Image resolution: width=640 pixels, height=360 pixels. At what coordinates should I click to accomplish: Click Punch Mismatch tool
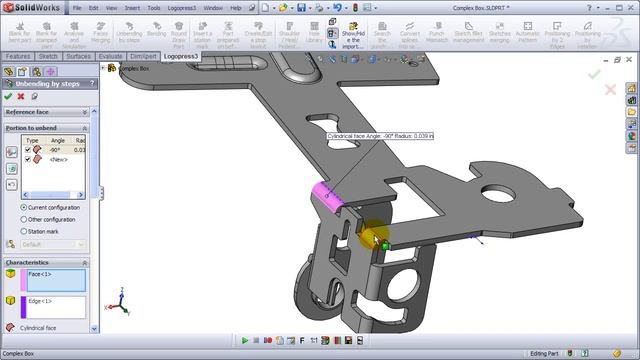pyautogui.click(x=437, y=33)
